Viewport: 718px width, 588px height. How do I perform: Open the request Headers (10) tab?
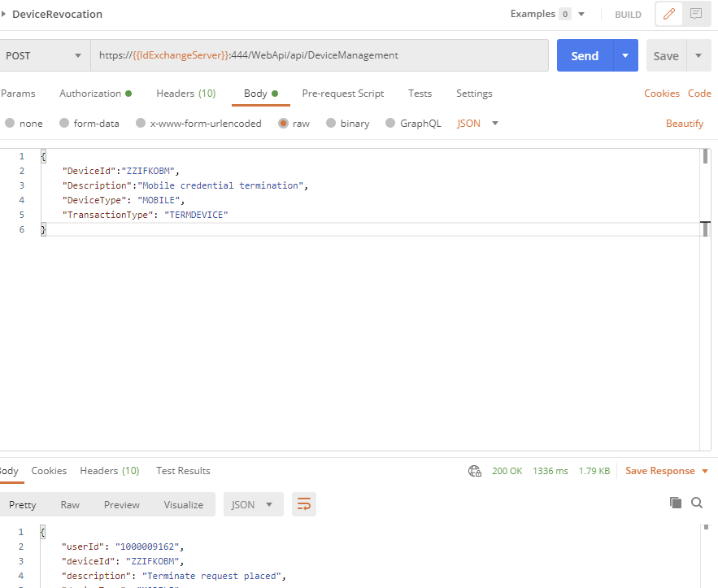[x=186, y=94]
